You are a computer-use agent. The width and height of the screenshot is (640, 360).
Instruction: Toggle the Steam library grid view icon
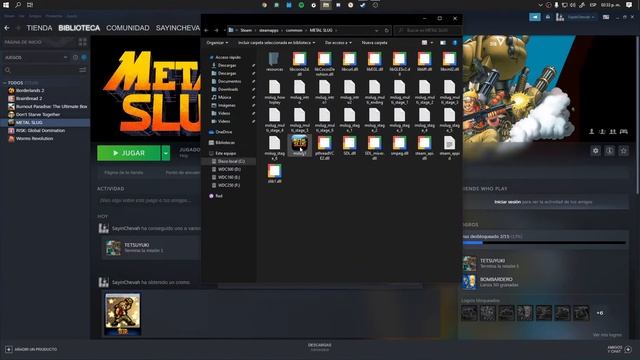click(82, 42)
